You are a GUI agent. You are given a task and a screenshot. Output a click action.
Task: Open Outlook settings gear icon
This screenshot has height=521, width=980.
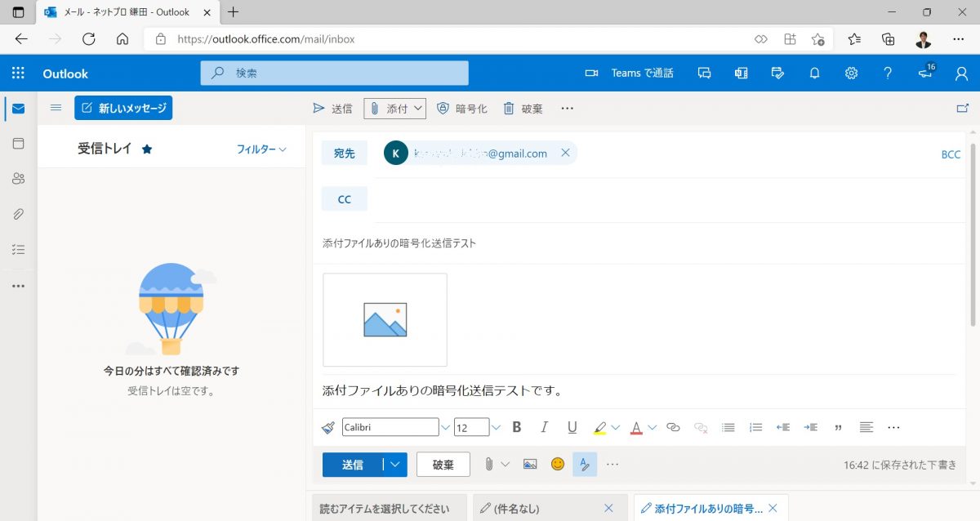click(851, 73)
